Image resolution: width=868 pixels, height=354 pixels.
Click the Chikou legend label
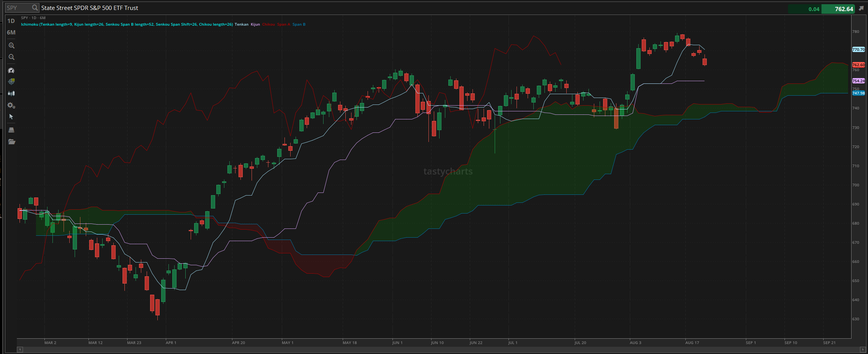[x=268, y=24]
